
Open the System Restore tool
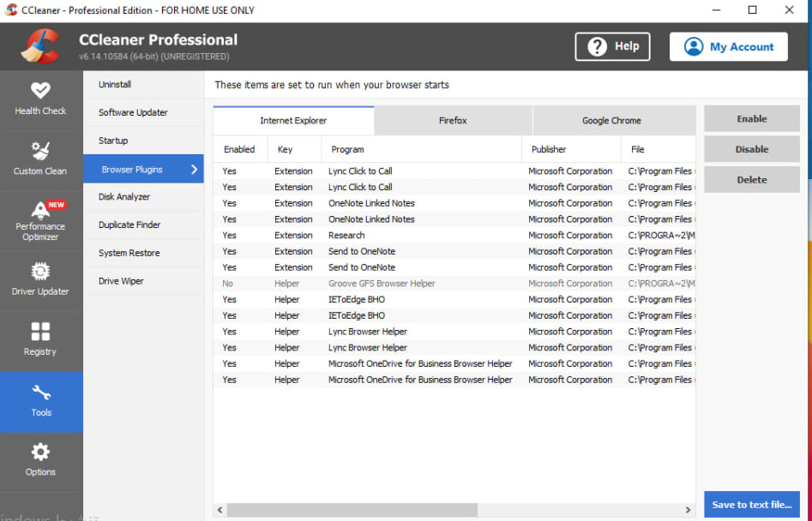[143, 253]
